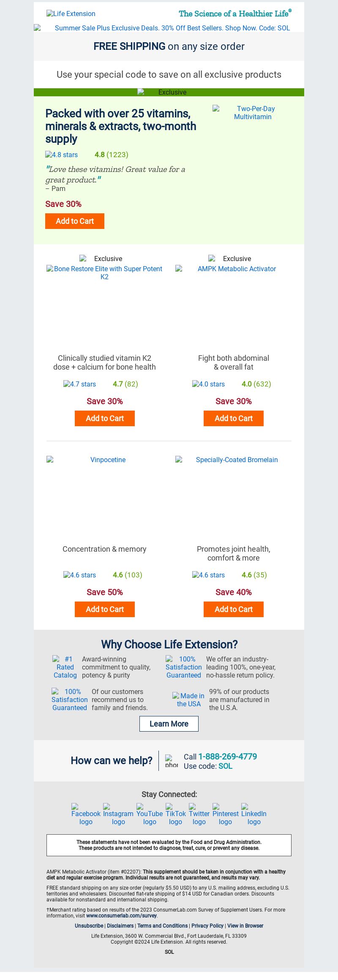Screen dimensions: 338x980
Task: Open the Instagram logo link
Action: coord(118,814)
